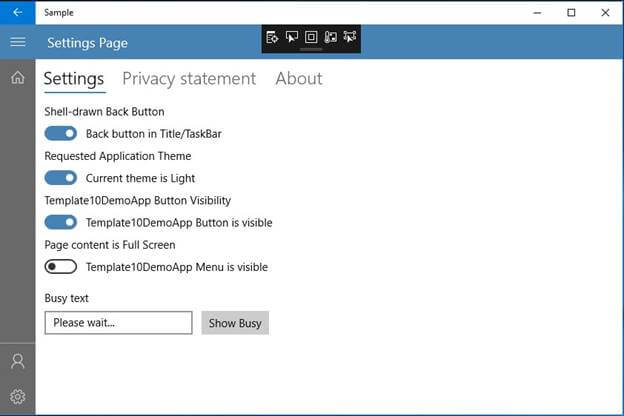Open the user account icon in sidebar

click(18, 361)
